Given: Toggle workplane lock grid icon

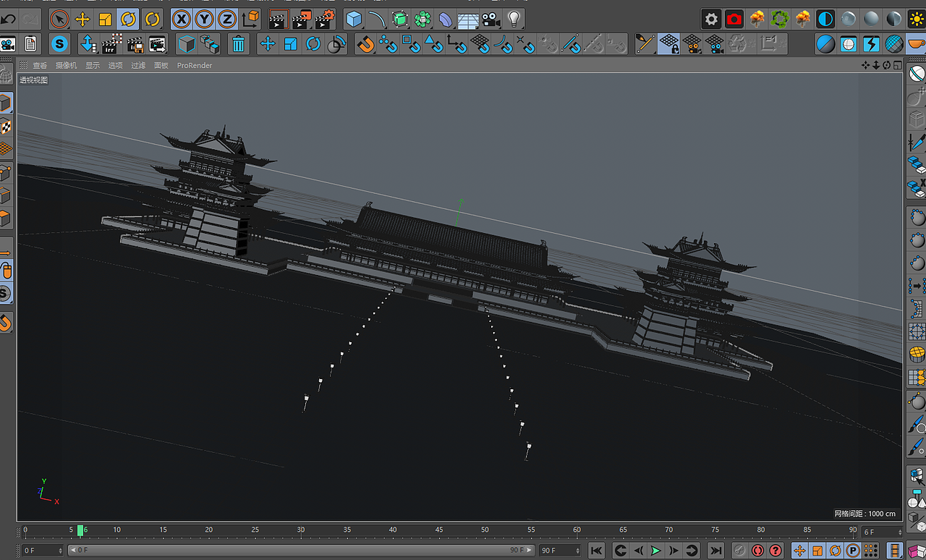Looking at the screenshot, I should pos(668,44).
